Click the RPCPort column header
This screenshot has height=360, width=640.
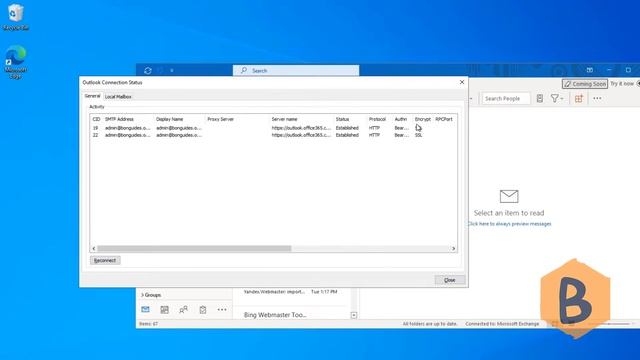point(444,119)
